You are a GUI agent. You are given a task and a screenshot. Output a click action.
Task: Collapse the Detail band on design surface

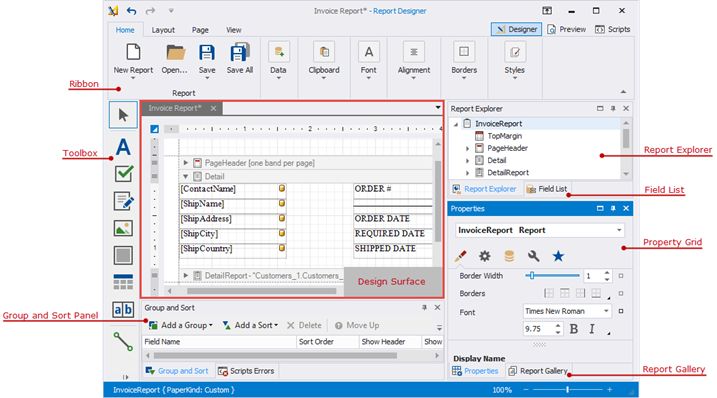pyautogui.click(x=186, y=176)
